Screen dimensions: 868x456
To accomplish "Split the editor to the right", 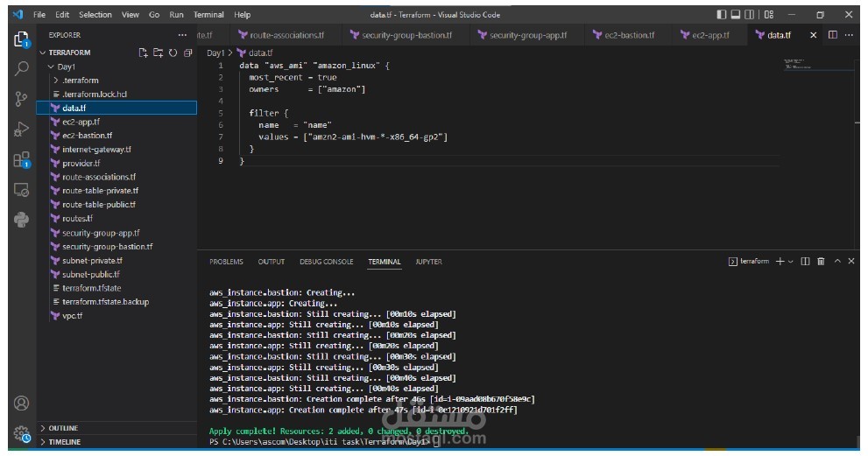I will pyautogui.click(x=833, y=35).
